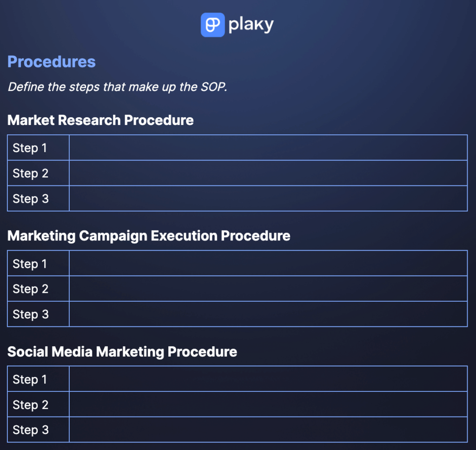Click Step 2 input under Market Research
This screenshot has height=450, width=476.
coord(268,173)
